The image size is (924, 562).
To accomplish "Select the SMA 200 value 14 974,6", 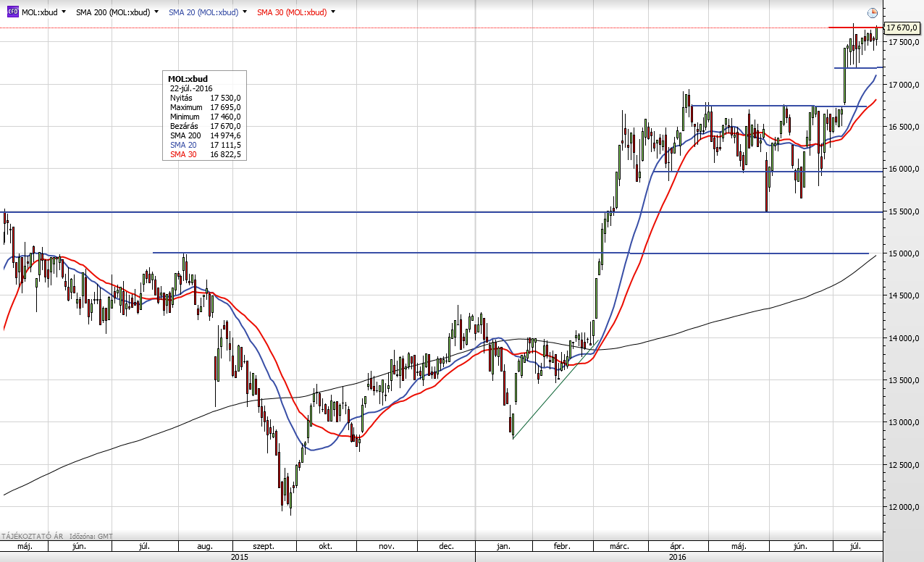I will pos(225,135).
